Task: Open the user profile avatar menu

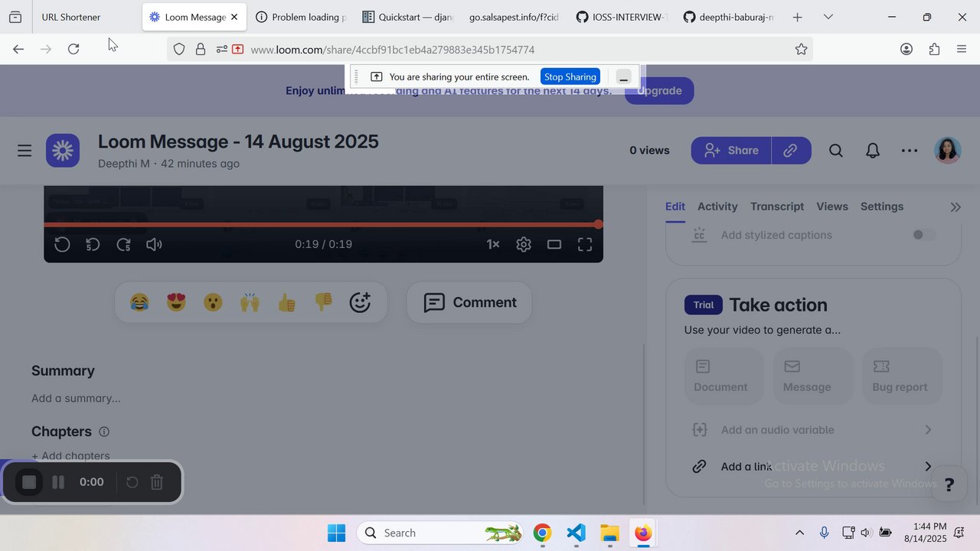Action: tap(948, 151)
